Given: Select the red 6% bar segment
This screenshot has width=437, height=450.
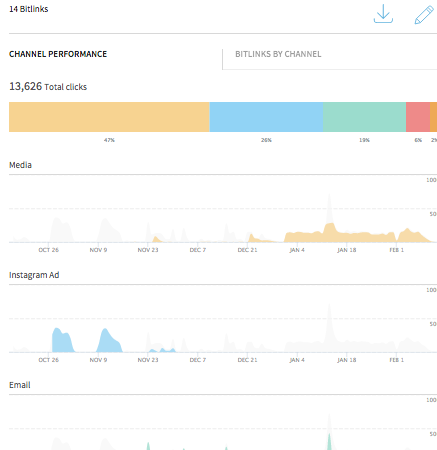Looking at the screenshot, I should point(418,117).
